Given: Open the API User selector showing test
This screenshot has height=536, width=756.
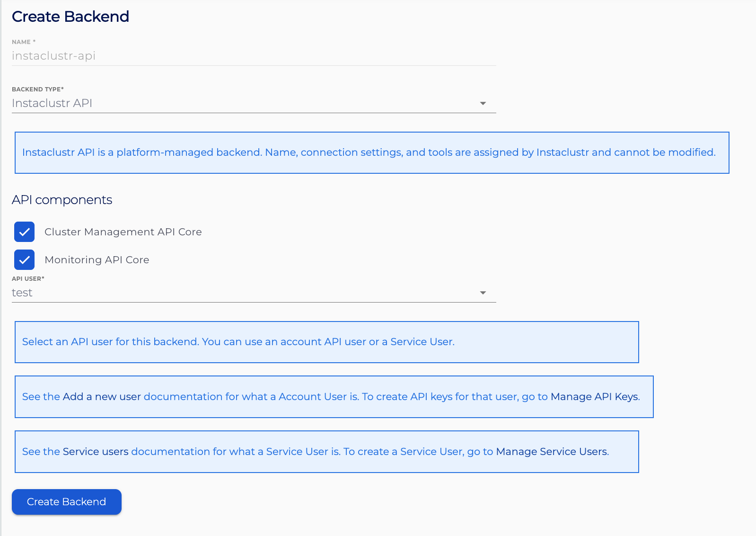Looking at the screenshot, I should click(x=254, y=293).
